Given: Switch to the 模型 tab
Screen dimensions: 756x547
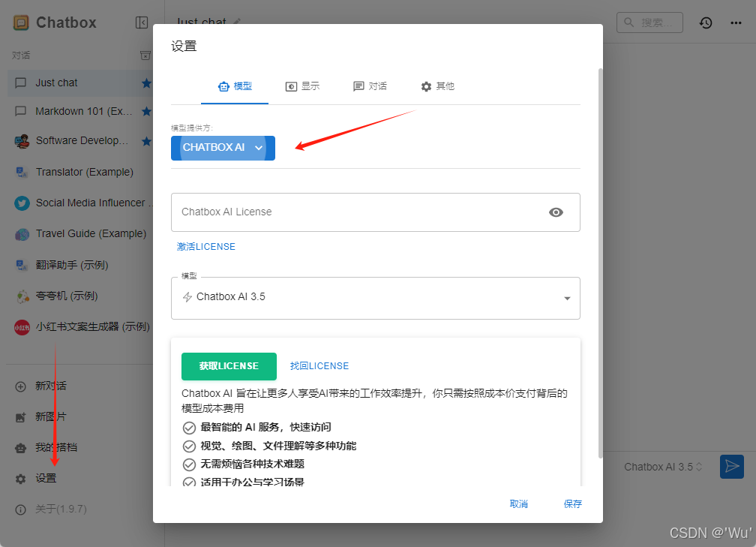Looking at the screenshot, I should point(235,86).
